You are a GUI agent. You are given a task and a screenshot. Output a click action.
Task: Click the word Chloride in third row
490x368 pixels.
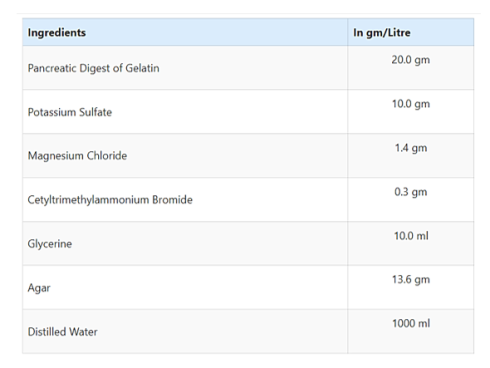pos(107,156)
